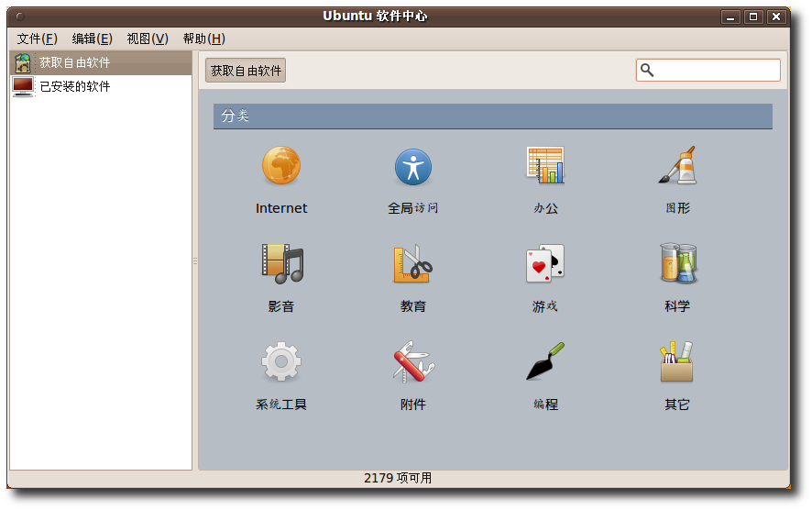Image resolution: width=812 pixels, height=510 pixels.
Task: Click the 科学 category label
Action: coord(677,306)
